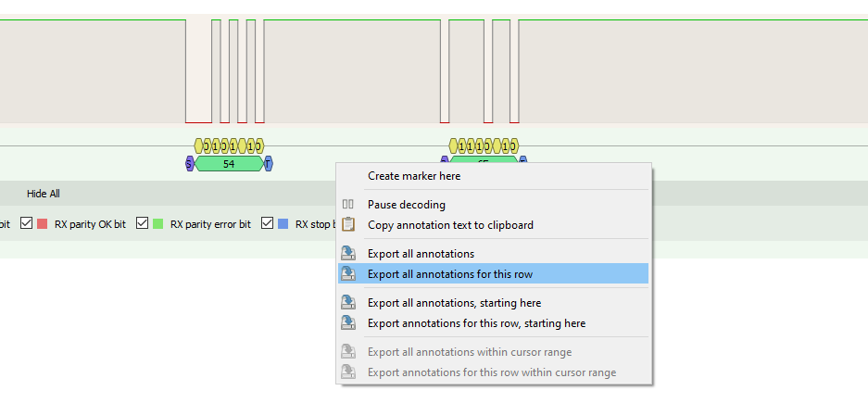The image size is (868, 416).
Task: Click the clipboard icon for Copy annotation text
Action: 348,224
